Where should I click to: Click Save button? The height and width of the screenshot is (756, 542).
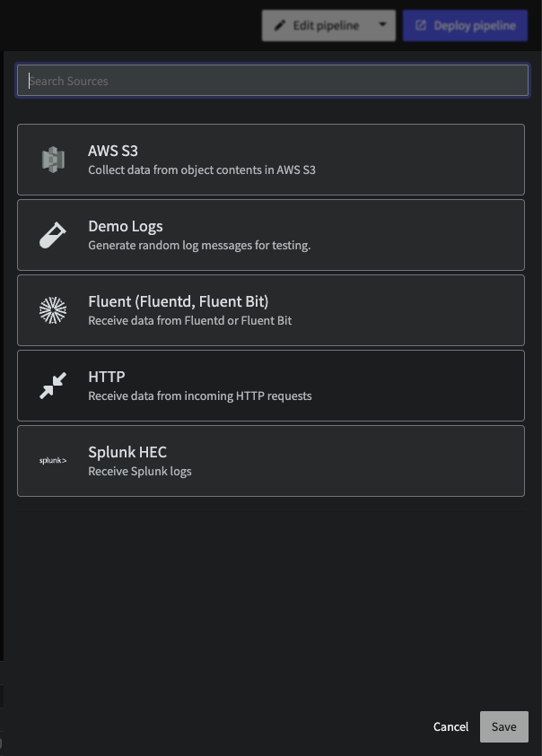click(504, 726)
